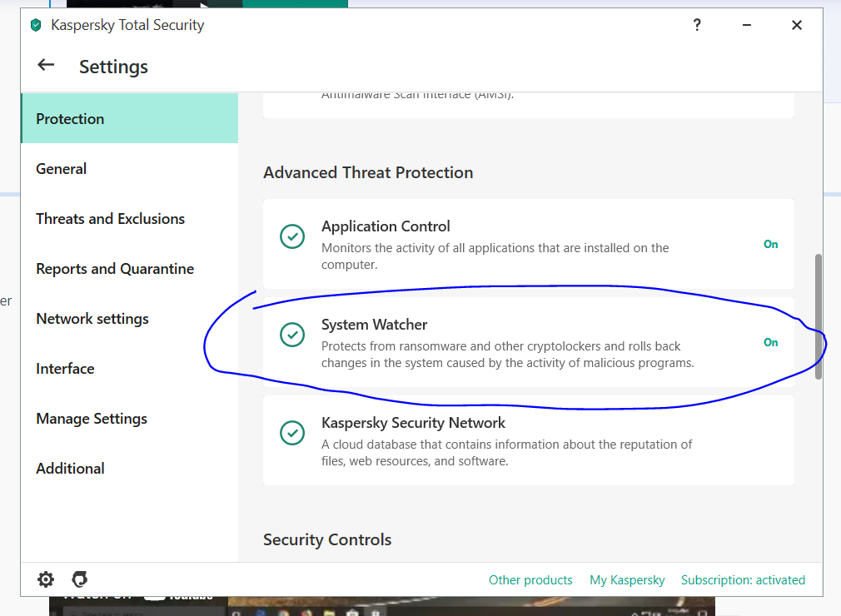Viewport: 841px width, 616px height.
Task: Click Kaspersky Security Network checkmark icon
Action: coord(292,433)
